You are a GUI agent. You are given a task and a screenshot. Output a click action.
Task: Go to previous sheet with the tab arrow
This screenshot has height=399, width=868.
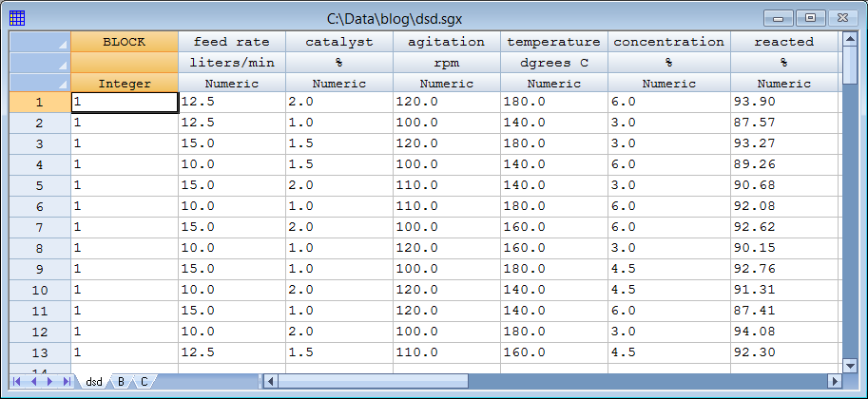35,381
